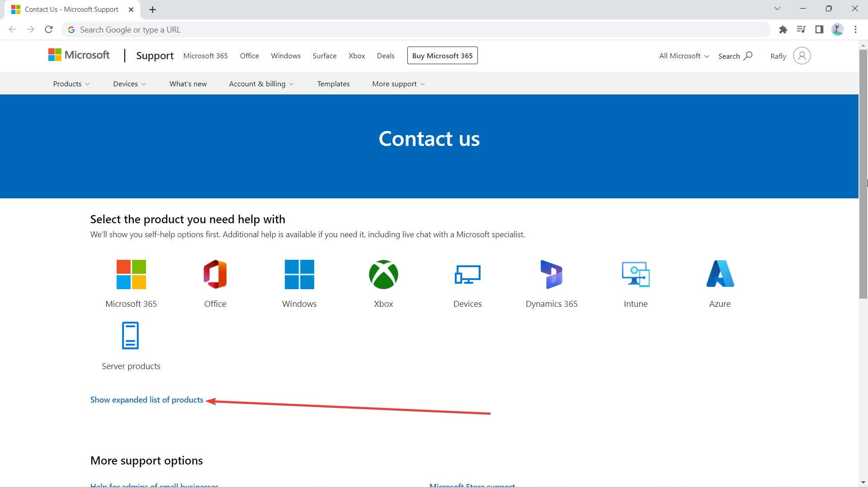This screenshot has height=488, width=868.
Task: Open What's new menu item
Action: (188, 84)
